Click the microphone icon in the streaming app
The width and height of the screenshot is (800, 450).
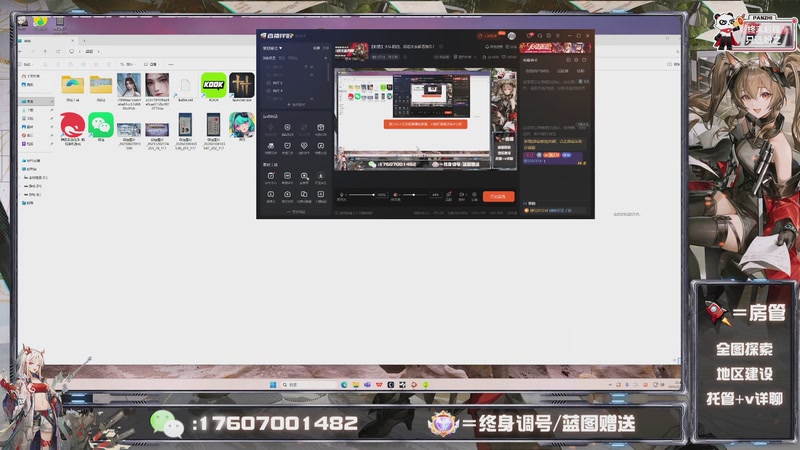click(x=341, y=195)
